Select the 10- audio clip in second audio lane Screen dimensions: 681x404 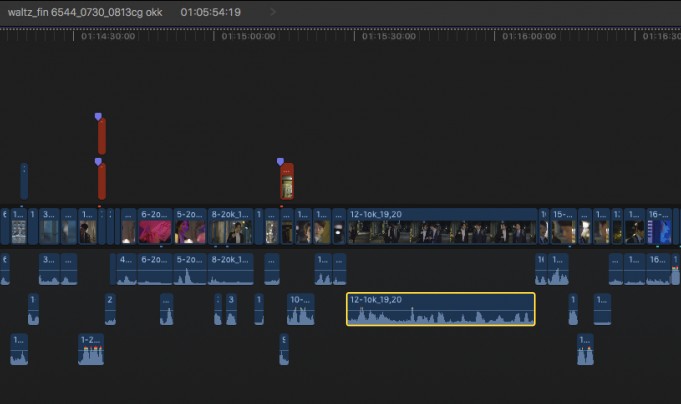click(x=300, y=310)
